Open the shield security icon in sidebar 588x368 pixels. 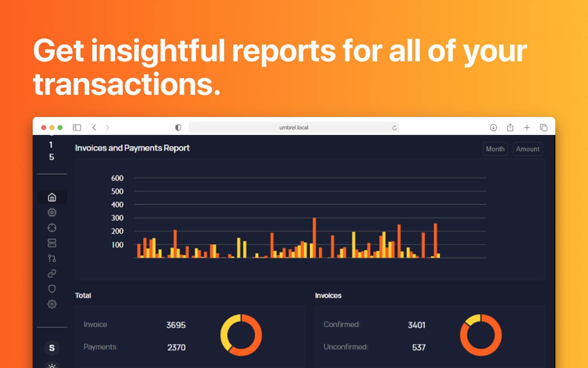pyautogui.click(x=52, y=289)
